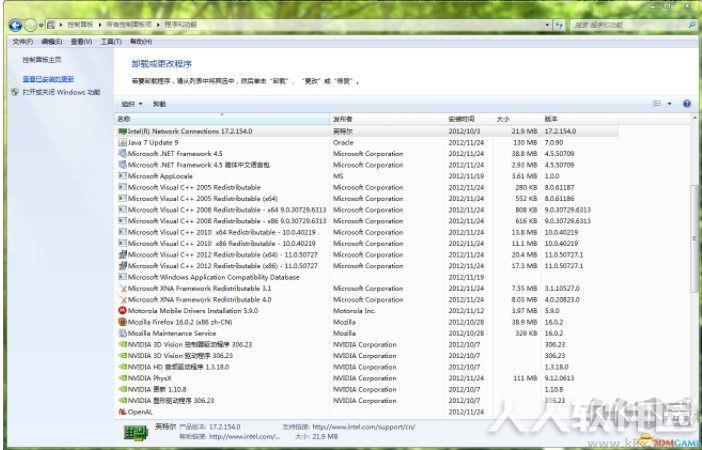Open the Edit (E) menu
Screen dimensions: 702x450
[51, 42]
